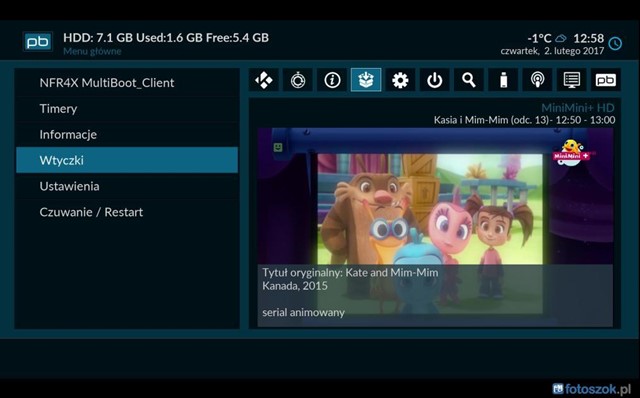The height and width of the screenshot is (398, 640).
Task: Open the Kodi icon in toolbar
Action: pyautogui.click(x=264, y=80)
